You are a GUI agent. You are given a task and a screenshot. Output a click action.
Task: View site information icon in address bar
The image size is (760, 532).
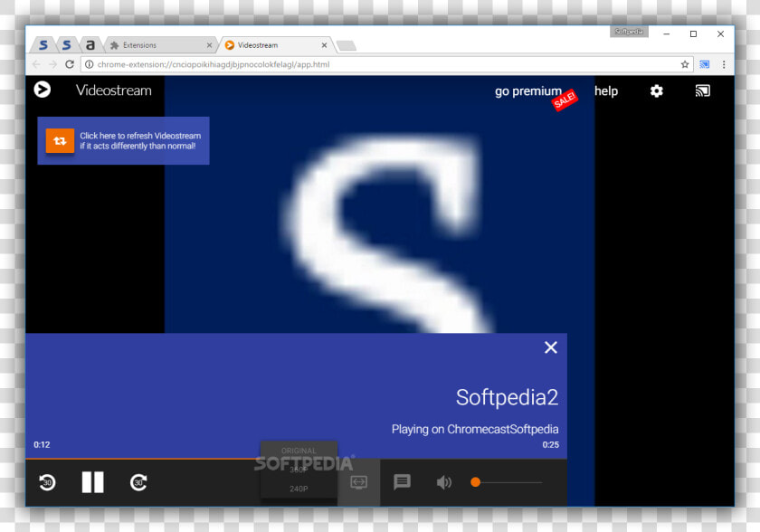click(x=90, y=64)
